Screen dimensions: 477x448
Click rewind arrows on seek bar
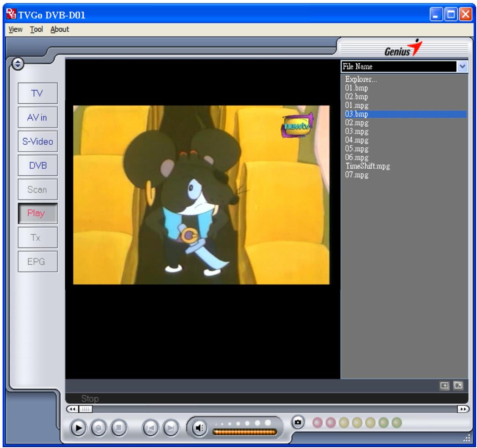pos(73,409)
